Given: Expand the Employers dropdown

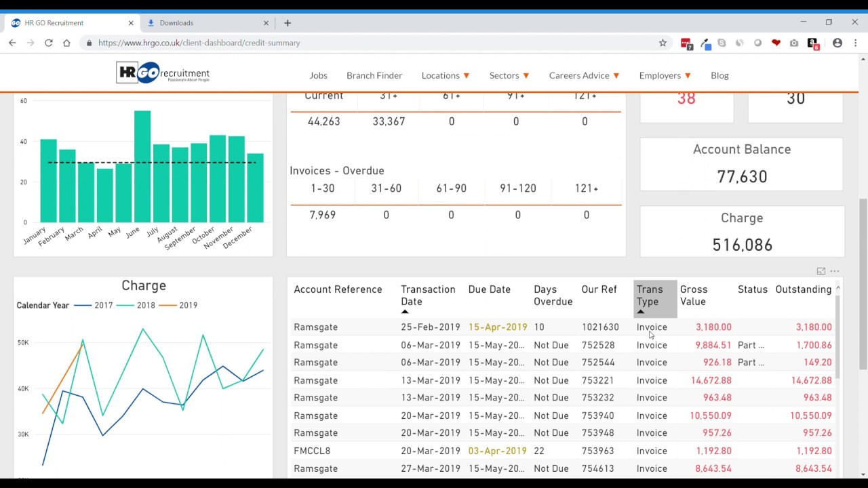Looking at the screenshot, I should coord(665,75).
